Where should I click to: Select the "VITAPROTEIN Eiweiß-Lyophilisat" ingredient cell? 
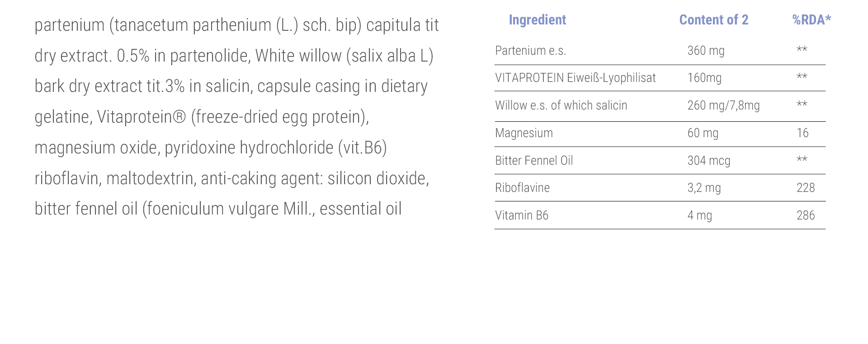(x=575, y=78)
